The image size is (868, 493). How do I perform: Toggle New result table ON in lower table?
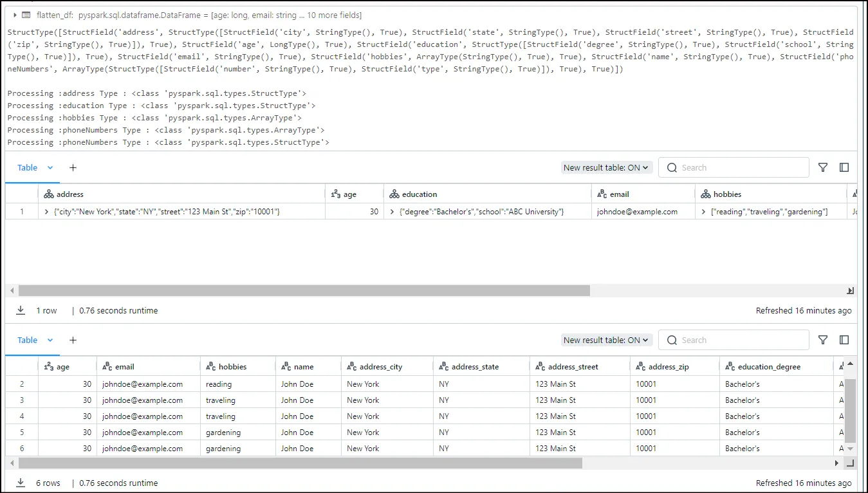pos(607,340)
